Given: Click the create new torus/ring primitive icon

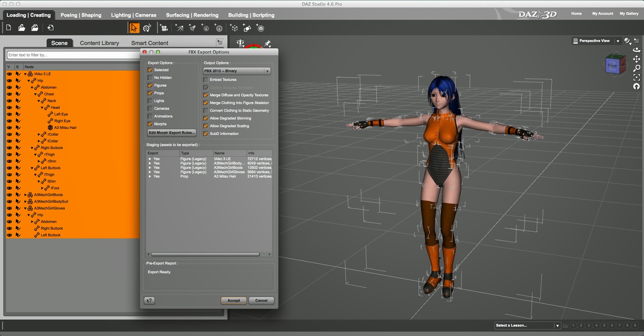Looking at the screenshot, I should 260,28.
